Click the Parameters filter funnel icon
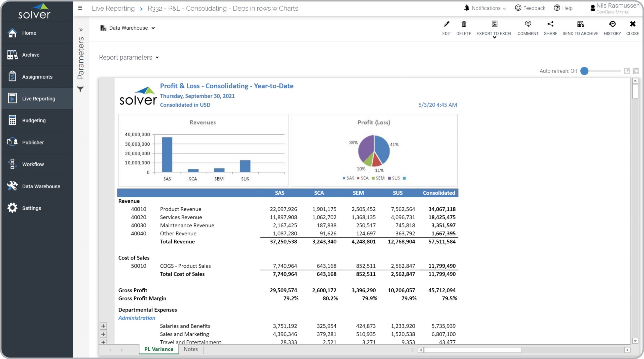The image size is (644, 359). 80,89
